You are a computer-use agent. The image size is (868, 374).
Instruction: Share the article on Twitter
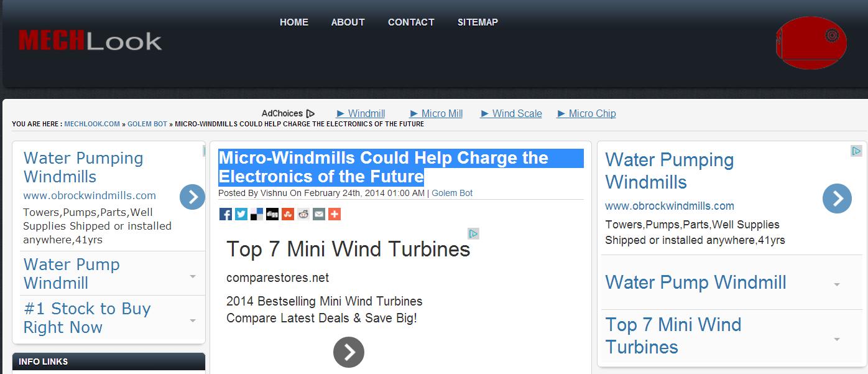(241, 214)
